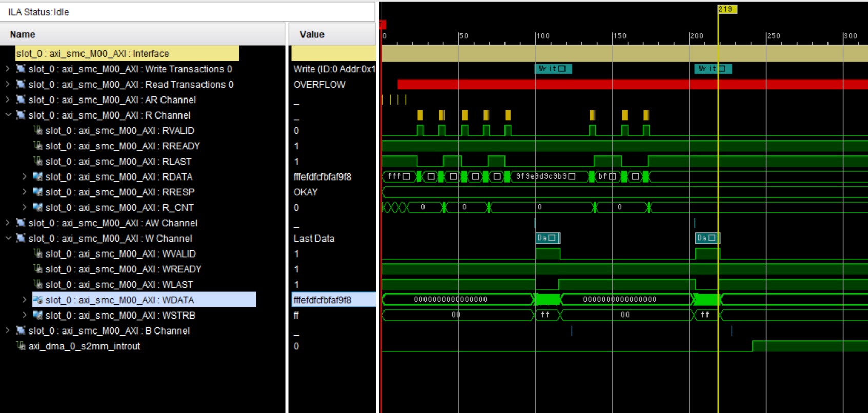This screenshot has width=868, height=413.
Task: Click the RREADY signal icon
Action: pos(37,146)
